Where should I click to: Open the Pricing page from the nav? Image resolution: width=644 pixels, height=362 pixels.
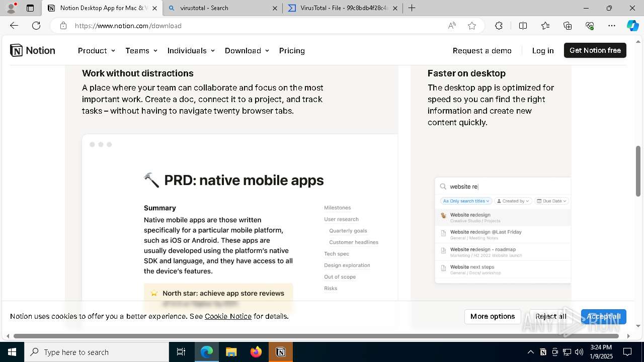292,50
